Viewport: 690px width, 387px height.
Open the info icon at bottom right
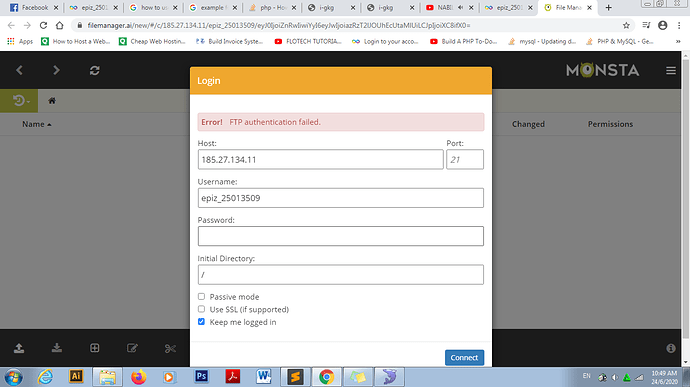click(x=671, y=348)
